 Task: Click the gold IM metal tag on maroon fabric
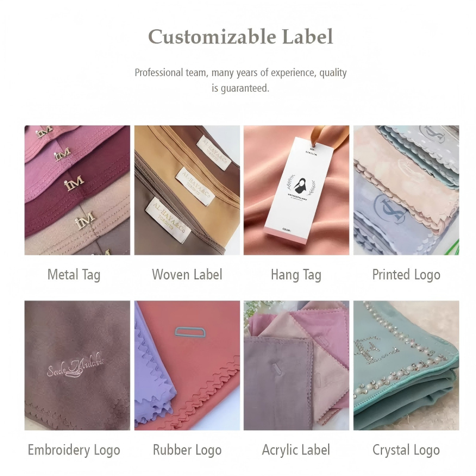pyautogui.click(x=74, y=183)
